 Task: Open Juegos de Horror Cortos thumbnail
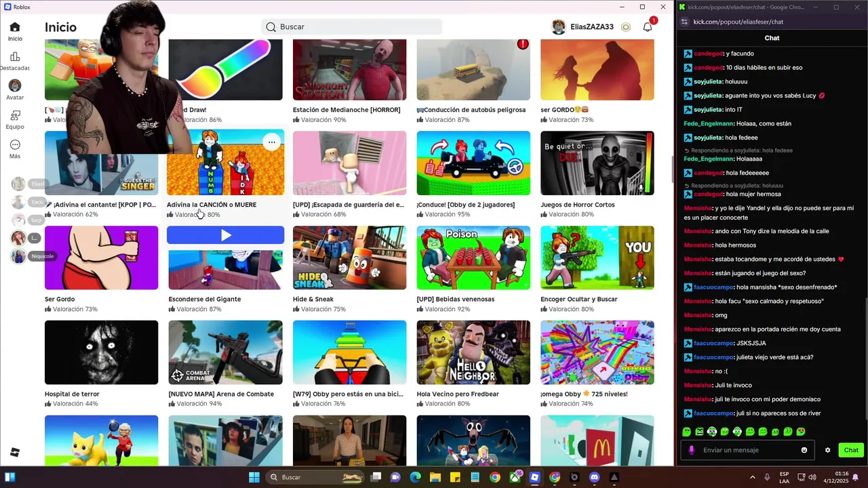597,163
